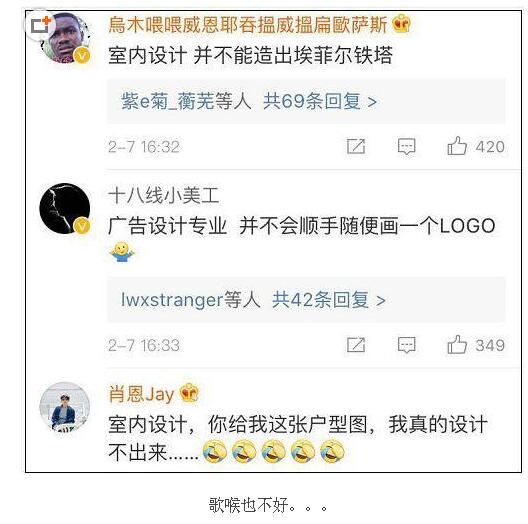Click the 420 like count
The height and width of the screenshot is (524, 528).
(490, 147)
